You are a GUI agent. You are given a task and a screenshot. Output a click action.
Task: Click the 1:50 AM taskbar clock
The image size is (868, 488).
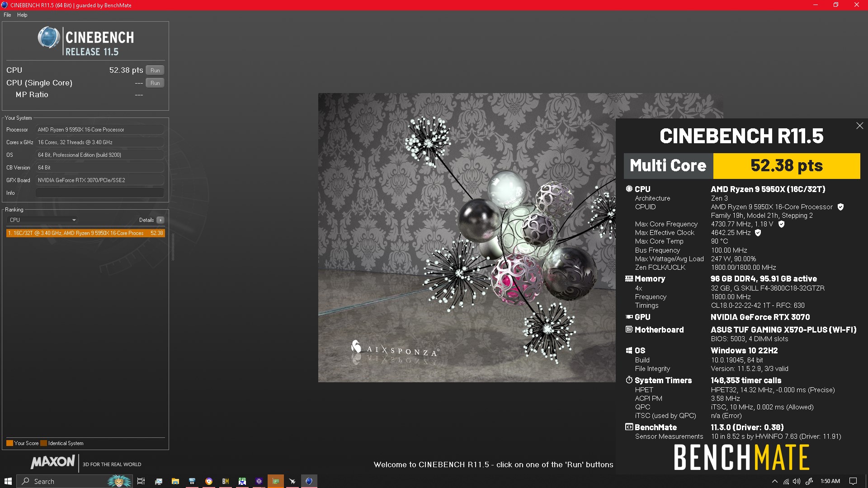(830, 481)
